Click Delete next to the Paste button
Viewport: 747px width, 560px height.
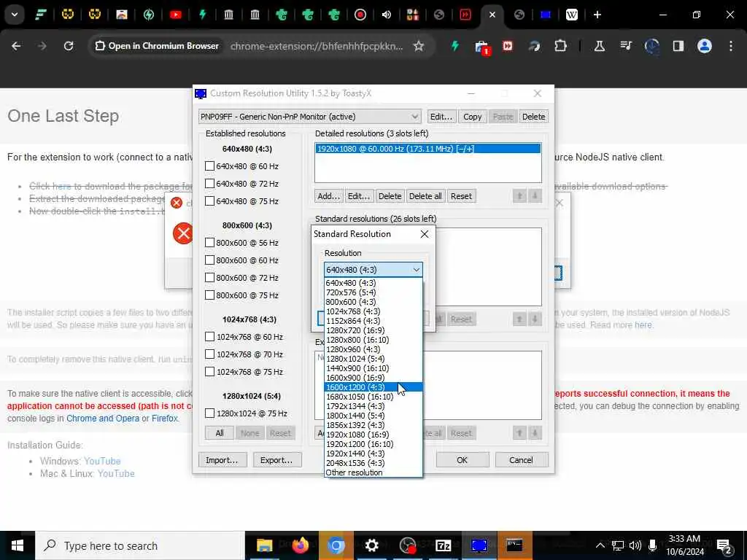click(533, 117)
